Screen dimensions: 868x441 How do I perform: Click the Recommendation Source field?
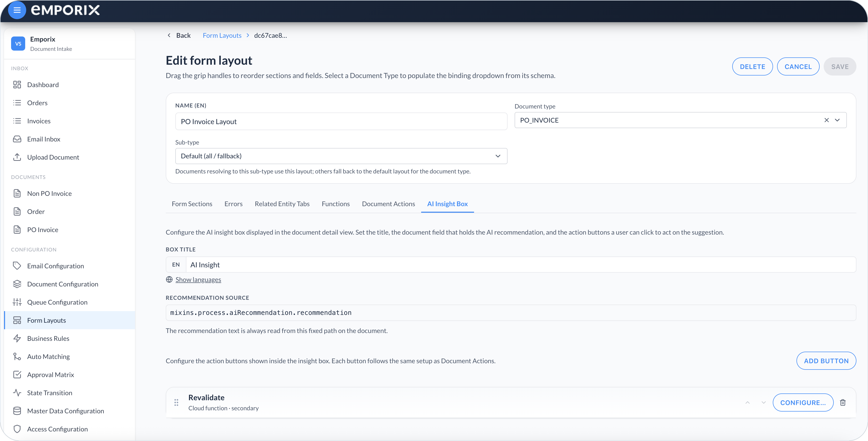511,313
